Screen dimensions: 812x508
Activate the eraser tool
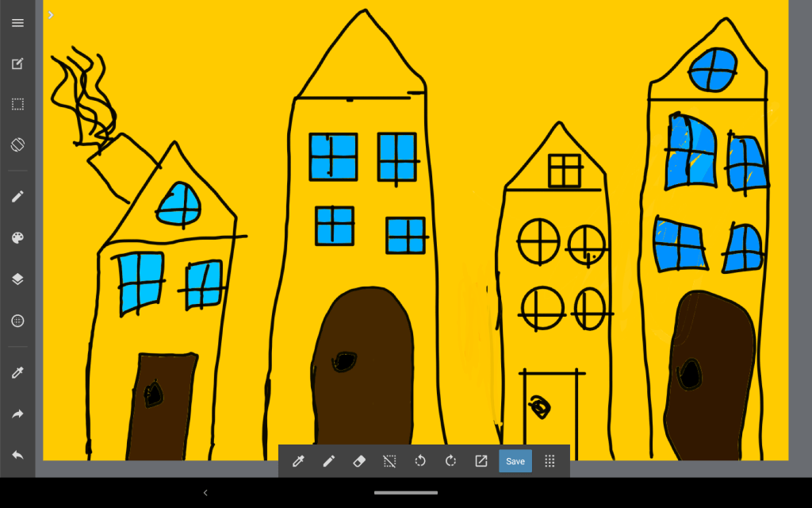(x=358, y=461)
